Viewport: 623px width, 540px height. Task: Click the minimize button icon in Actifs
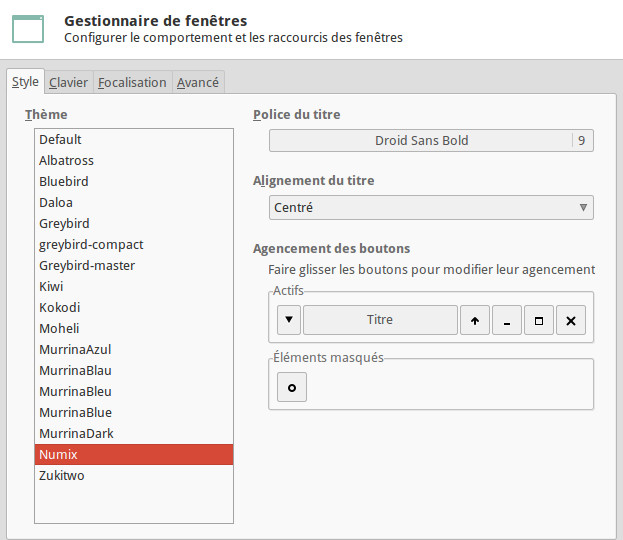pos(507,321)
